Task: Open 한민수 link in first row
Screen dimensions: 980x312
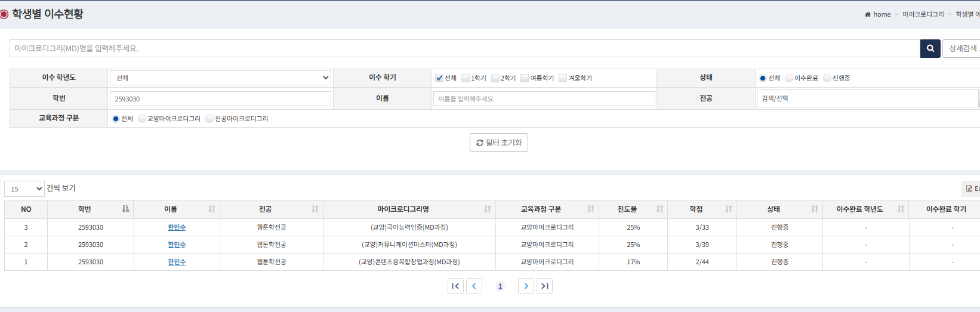Action: pos(177,227)
